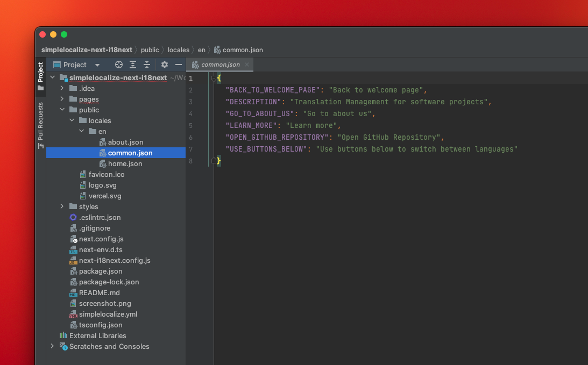Image resolution: width=588 pixels, height=365 pixels.
Task: Click the "Open GitHub Repository" string value
Action: 389,137
